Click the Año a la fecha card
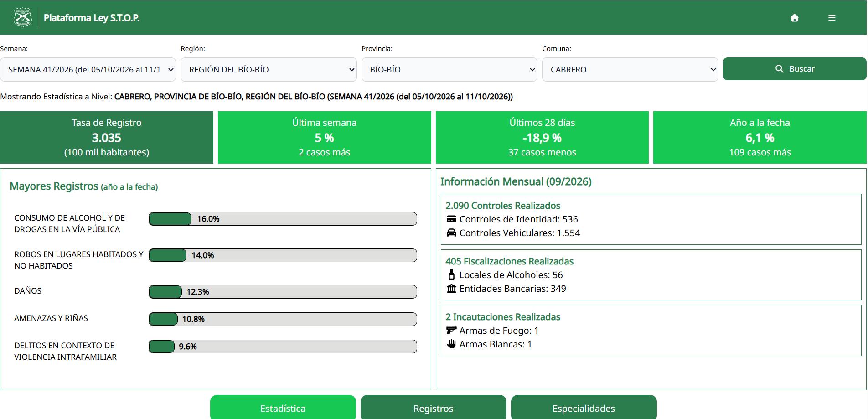Screen dimensions: 868x419 pos(760,137)
